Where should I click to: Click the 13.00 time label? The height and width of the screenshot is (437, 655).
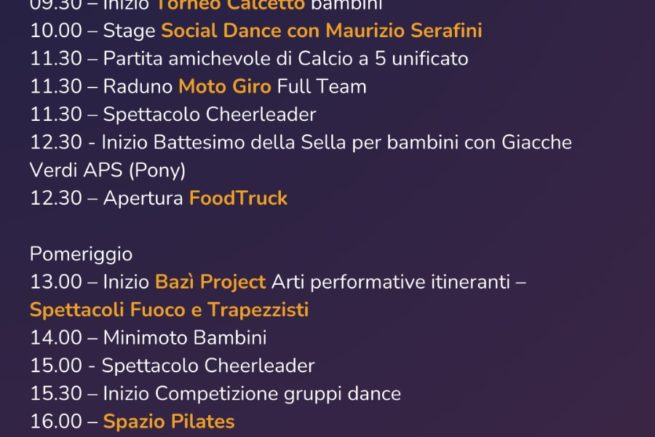click(52, 282)
